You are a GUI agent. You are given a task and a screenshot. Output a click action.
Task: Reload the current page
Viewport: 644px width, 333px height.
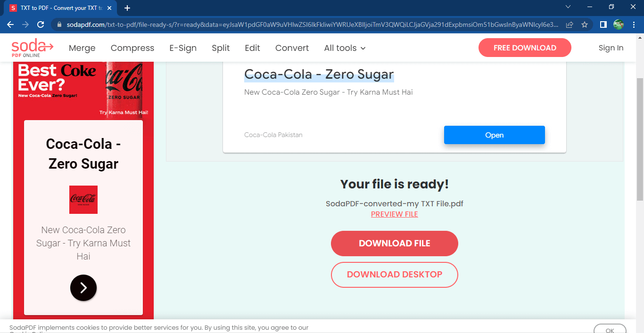(x=41, y=24)
